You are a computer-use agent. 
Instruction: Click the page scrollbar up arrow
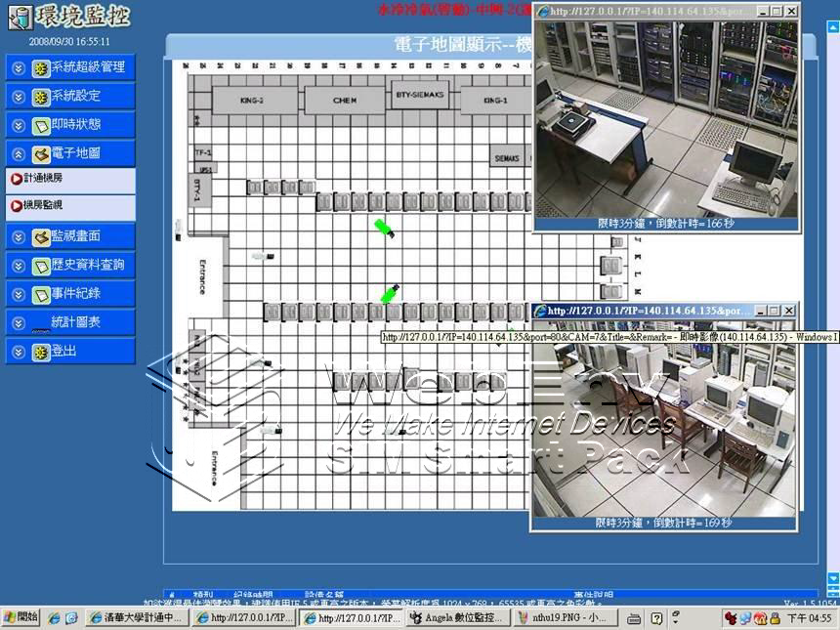tap(833, 27)
